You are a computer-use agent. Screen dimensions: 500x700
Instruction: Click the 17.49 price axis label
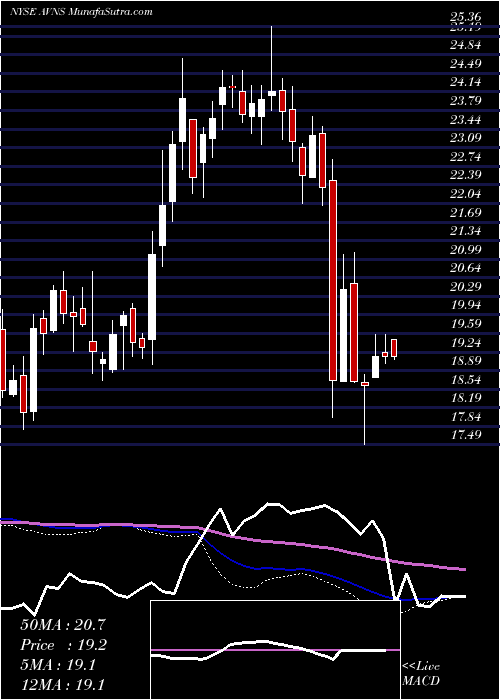click(x=466, y=434)
